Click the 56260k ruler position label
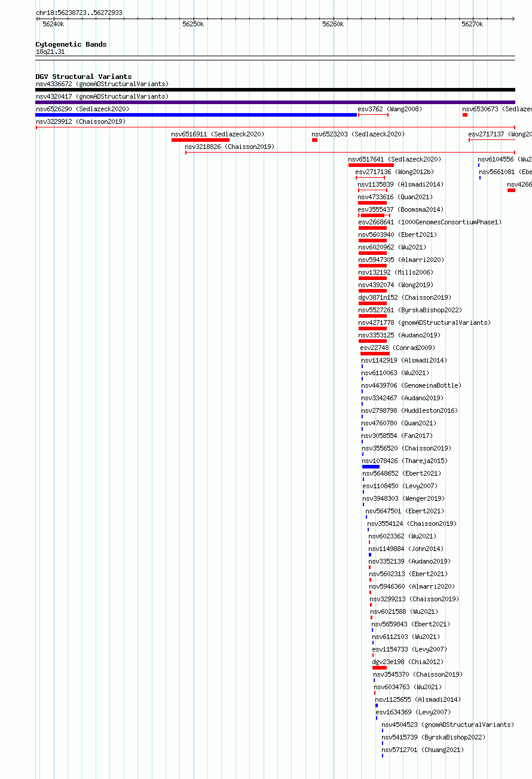532x779 pixels. click(333, 24)
